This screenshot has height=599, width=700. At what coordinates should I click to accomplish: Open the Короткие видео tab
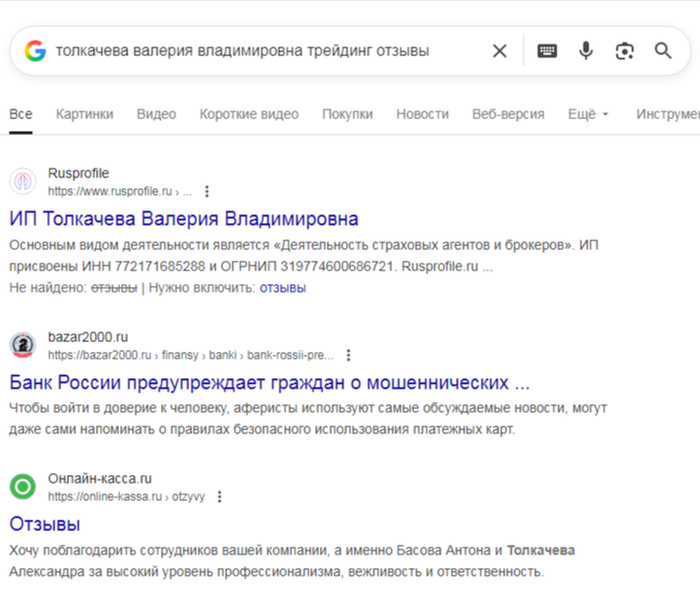click(249, 114)
